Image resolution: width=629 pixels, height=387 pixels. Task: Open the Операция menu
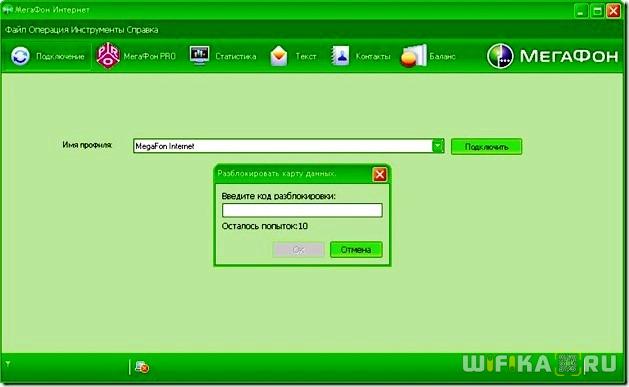pos(49,30)
